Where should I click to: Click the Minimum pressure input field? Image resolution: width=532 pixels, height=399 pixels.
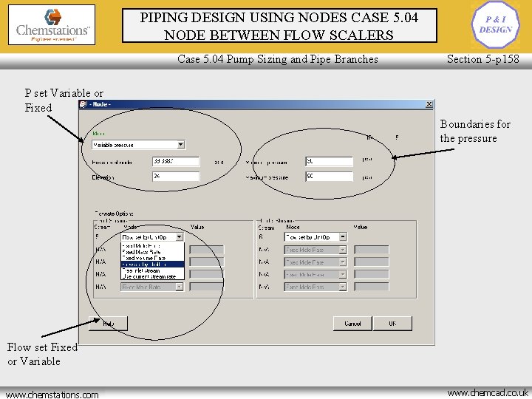329,162
